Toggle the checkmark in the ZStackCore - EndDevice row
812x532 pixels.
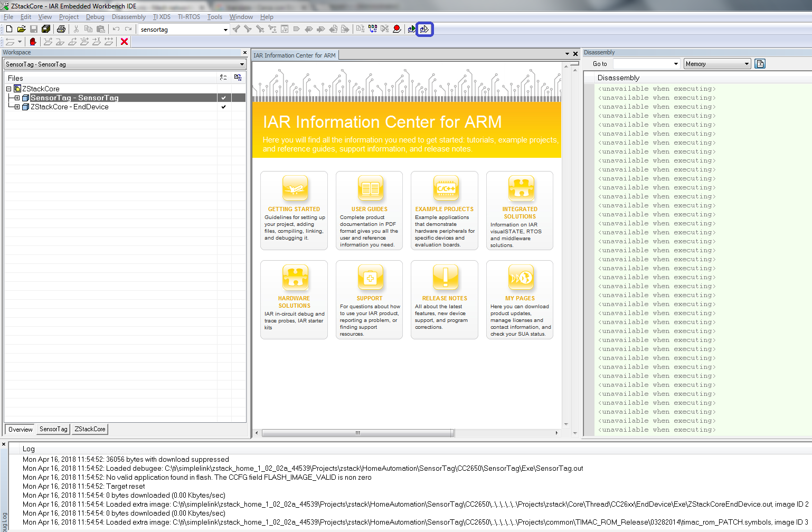tap(223, 107)
